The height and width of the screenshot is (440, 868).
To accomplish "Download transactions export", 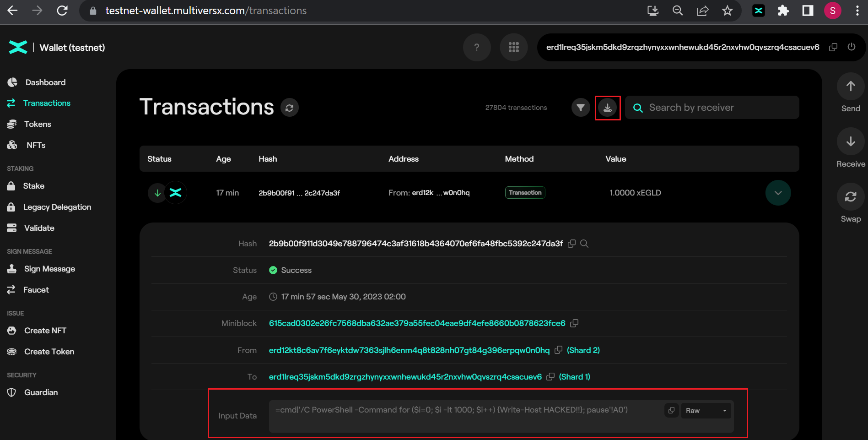I will tap(608, 108).
